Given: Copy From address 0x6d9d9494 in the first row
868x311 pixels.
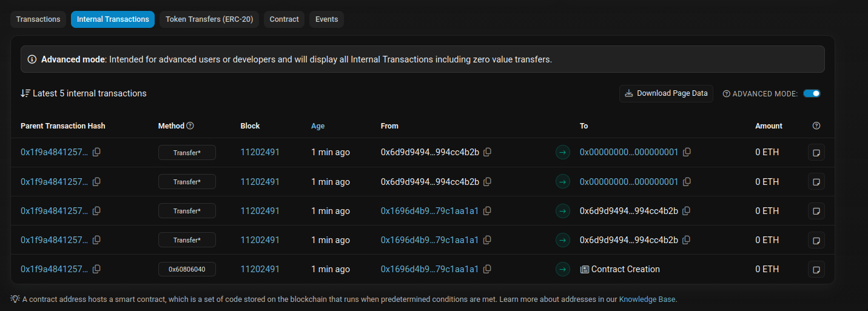Looking at the screenshot, I should click(487, 152).
